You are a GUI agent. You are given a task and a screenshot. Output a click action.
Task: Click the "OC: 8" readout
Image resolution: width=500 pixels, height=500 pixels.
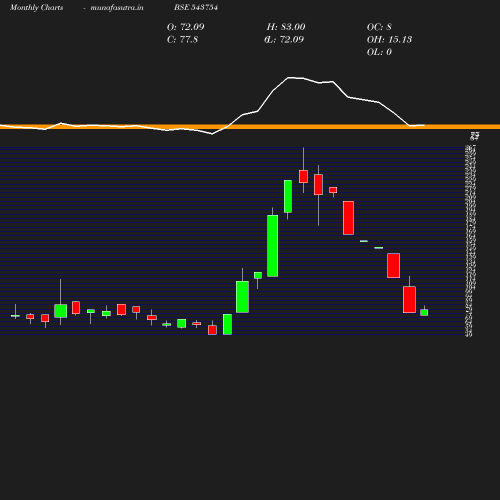click(x=379, y=27)
